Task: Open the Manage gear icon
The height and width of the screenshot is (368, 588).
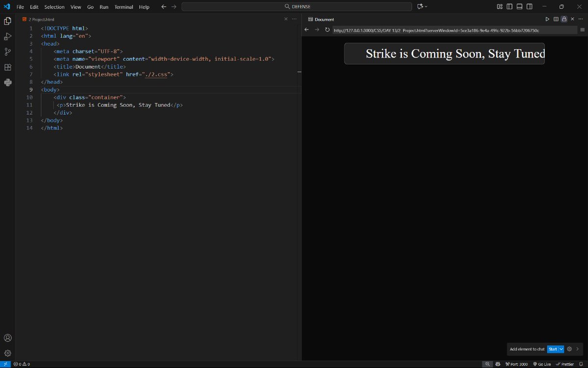Action: 7,353
